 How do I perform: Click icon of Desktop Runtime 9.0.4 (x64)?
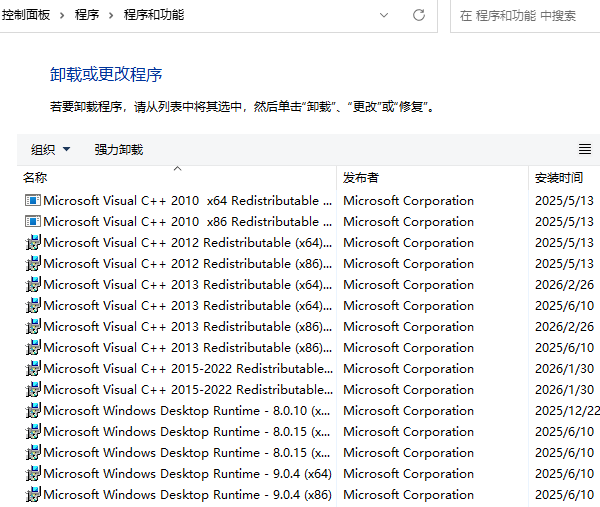click(33, 474)
